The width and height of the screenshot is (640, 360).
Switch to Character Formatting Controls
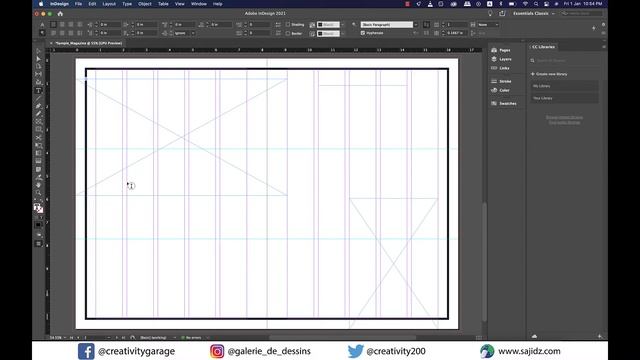click(x=42, y=24)
